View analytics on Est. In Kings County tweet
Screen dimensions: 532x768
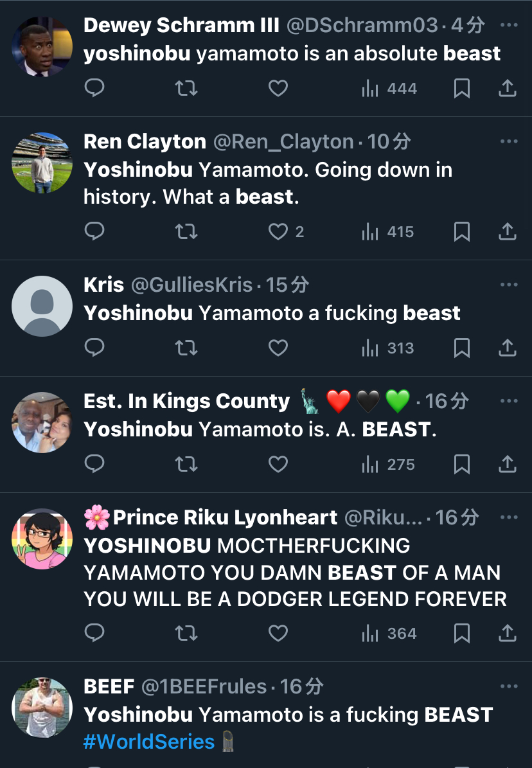[389, 464]
